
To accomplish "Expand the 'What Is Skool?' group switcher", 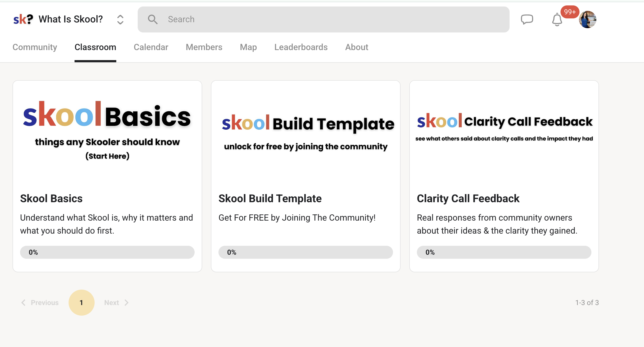I will click(120, 19).
